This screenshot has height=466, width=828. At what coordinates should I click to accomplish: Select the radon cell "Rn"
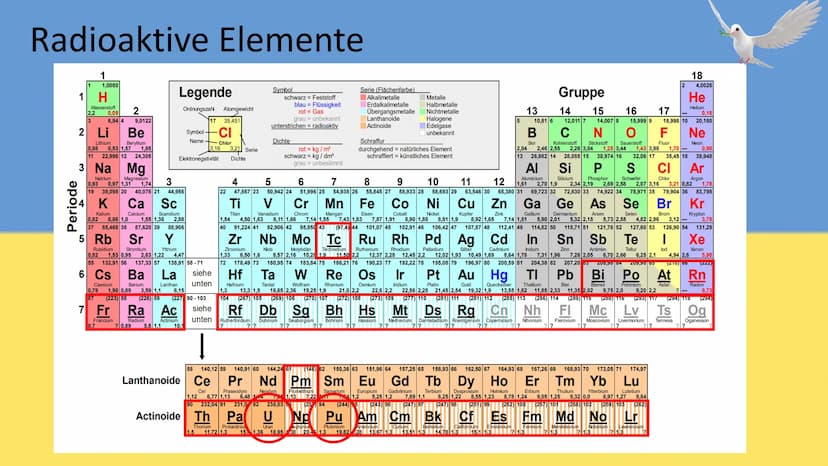[x=697, y=276]
